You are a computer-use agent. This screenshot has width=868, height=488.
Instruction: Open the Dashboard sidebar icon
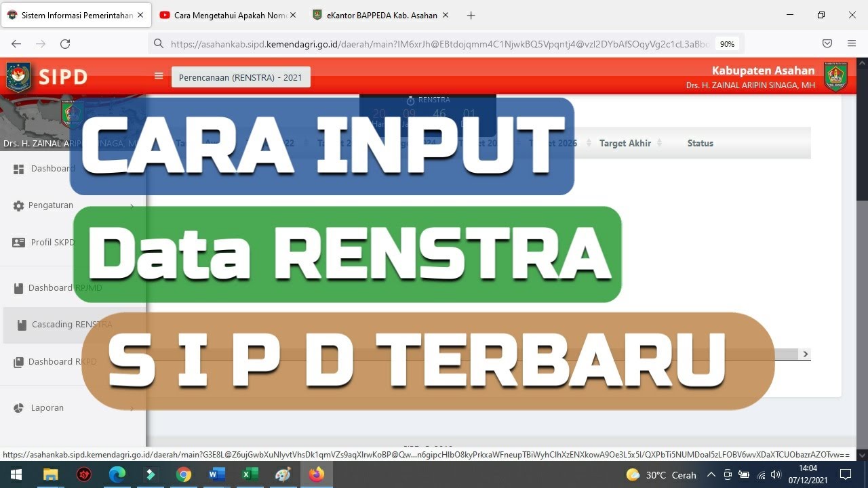tap(18, 169)
